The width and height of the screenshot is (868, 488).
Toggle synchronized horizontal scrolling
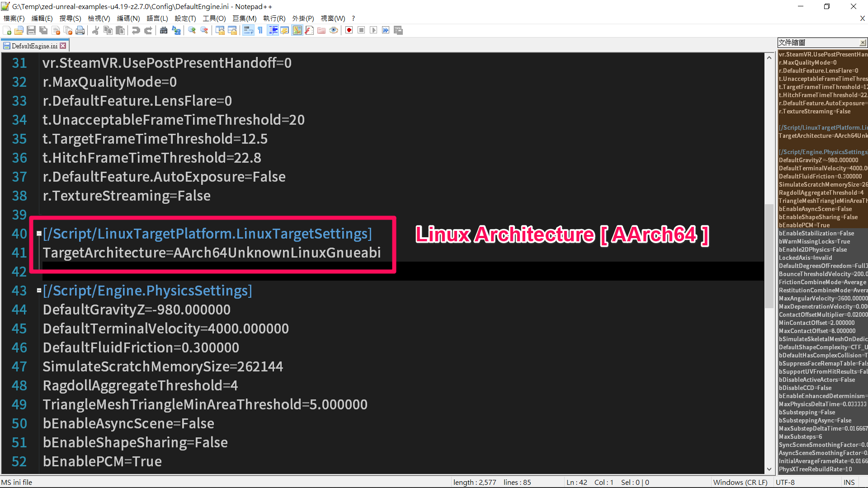click(232, 30)
